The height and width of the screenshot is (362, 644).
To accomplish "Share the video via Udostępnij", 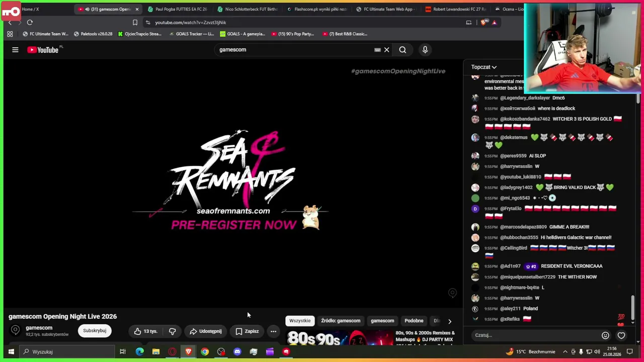I will coord(205,331).
